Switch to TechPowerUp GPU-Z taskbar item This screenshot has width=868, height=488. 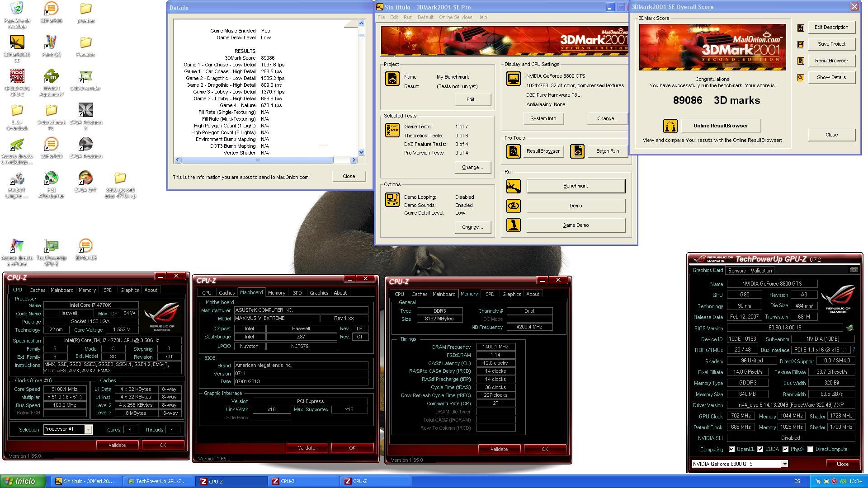click(x=158, y=481)
